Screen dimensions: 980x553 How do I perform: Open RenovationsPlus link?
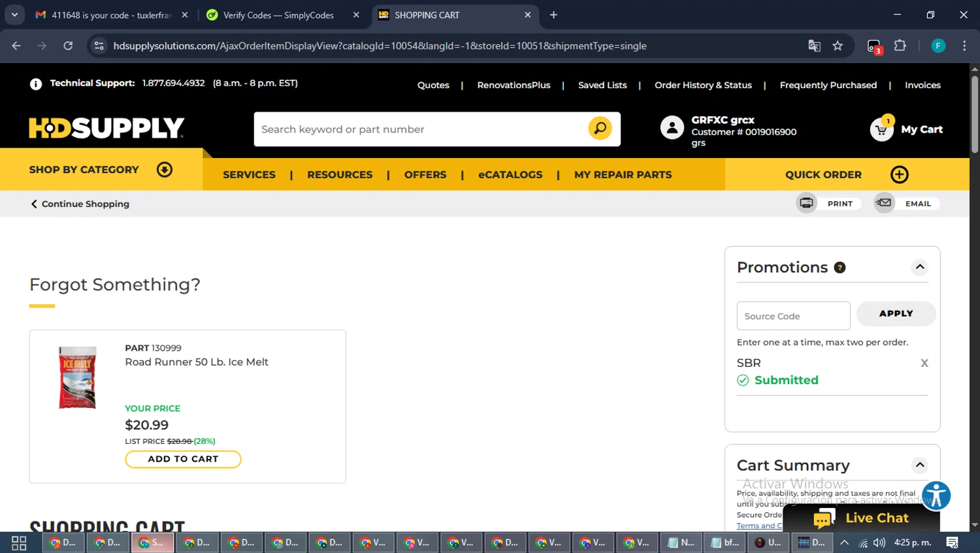click(514, 86)
